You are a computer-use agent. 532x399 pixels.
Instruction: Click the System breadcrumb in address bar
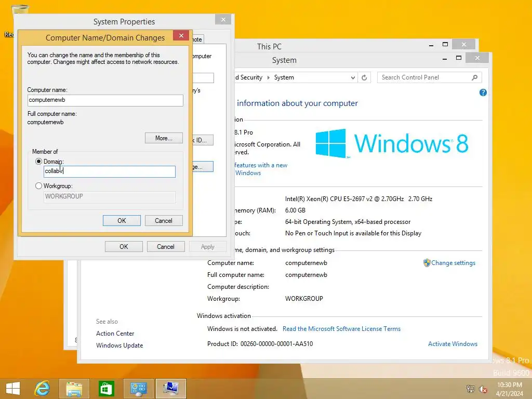click(x=284, y=77)
